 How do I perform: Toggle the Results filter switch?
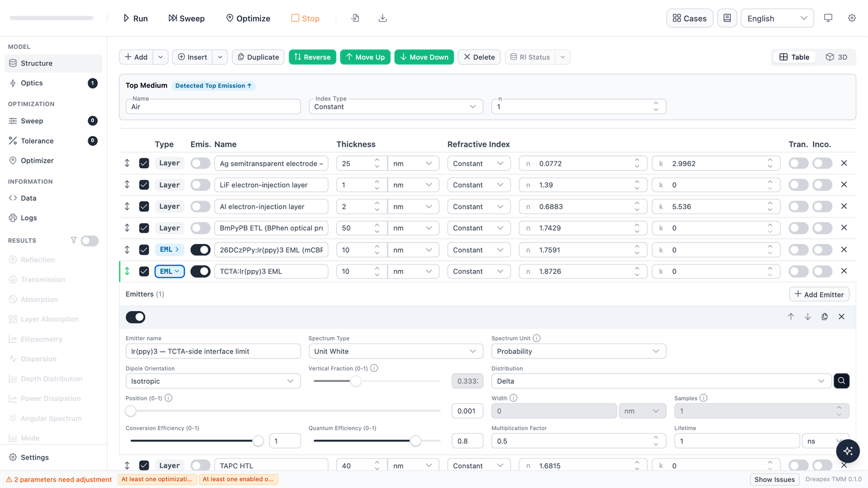89,241
